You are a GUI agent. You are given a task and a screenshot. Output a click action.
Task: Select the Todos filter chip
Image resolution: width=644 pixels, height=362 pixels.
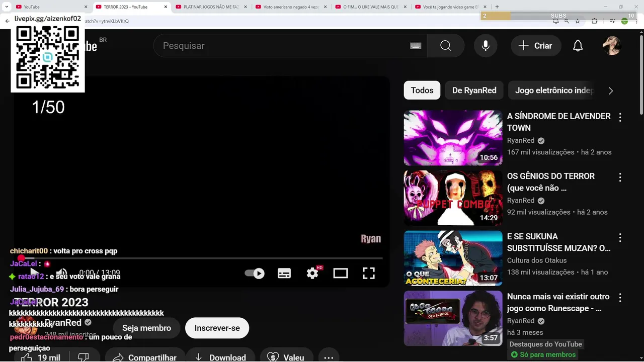coord(422,90)
